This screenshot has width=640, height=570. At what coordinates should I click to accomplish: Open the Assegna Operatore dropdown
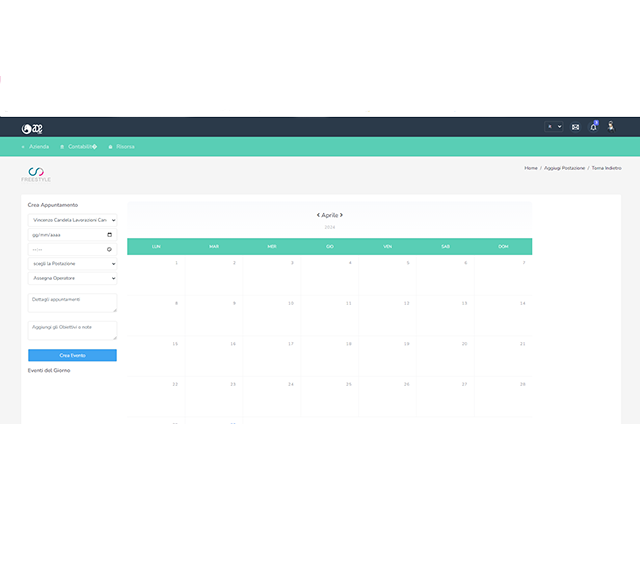(72, 278)
